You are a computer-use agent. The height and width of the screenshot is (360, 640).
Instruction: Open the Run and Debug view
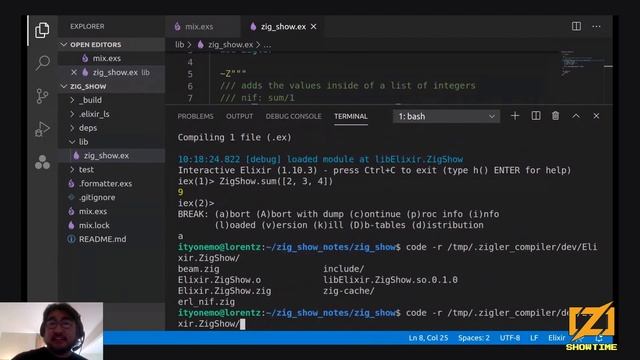[42, 129]
